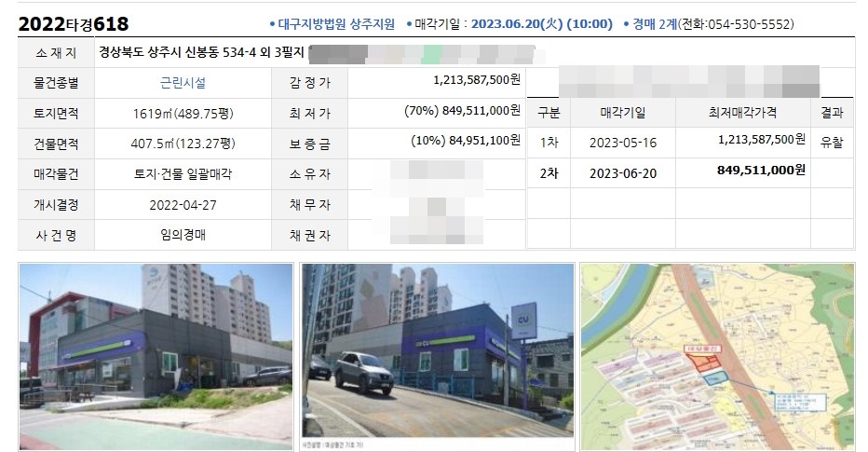Click the 감정가 label
Screen dimensions: 868x452
coord(309,83)
